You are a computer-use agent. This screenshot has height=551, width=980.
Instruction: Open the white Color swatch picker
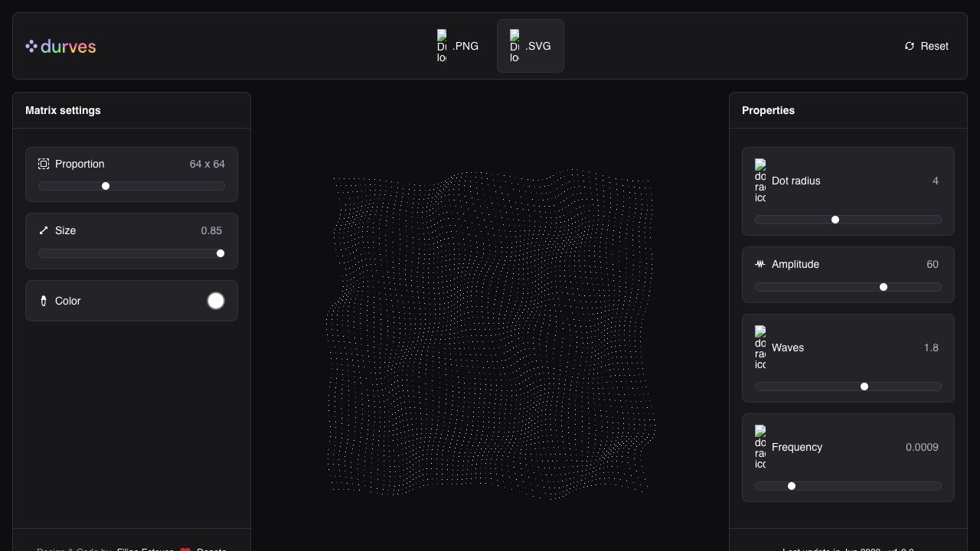pyautogui.click(x=216, y=301)
